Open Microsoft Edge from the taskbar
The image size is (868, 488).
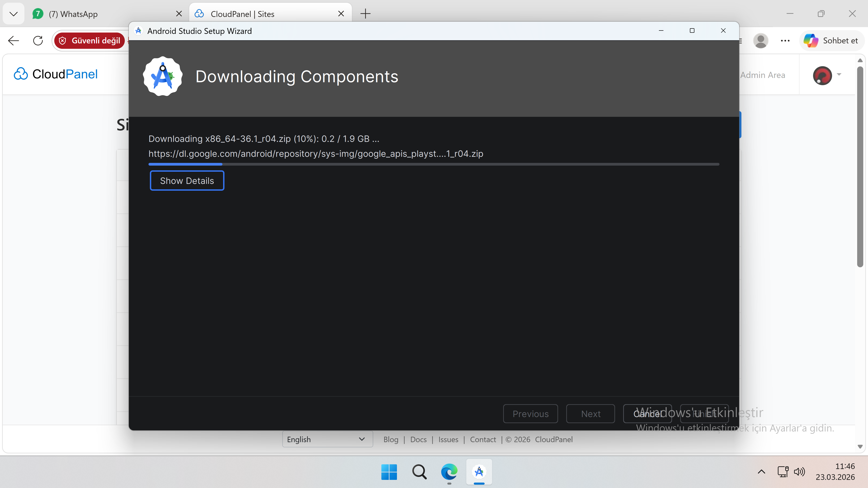click(x=449, y=472)
